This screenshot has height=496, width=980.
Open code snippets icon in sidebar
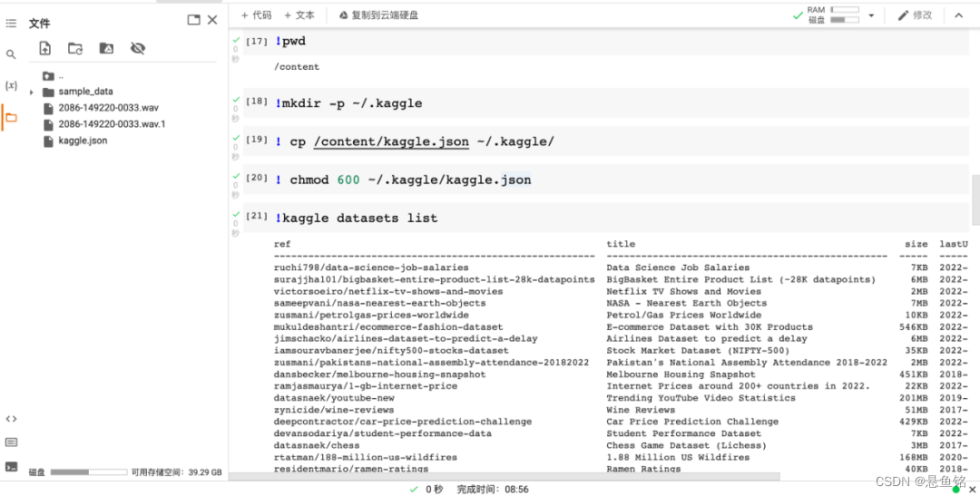click(x=11, y=419)
